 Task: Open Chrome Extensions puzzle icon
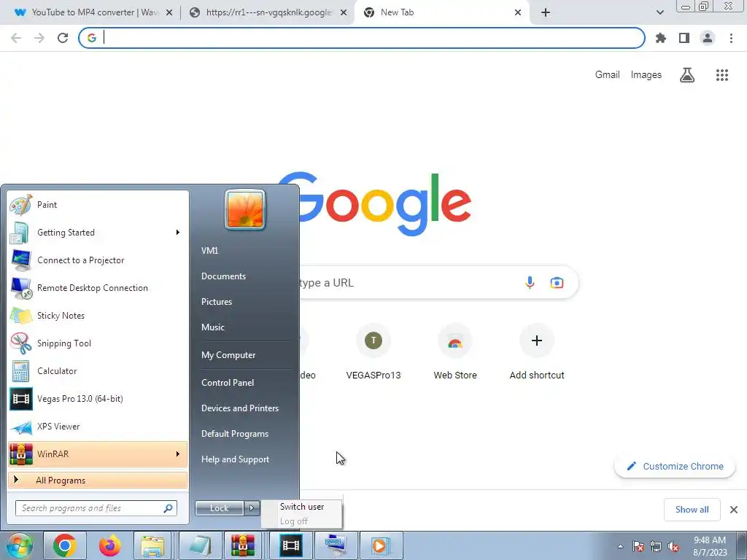(661, 38)
